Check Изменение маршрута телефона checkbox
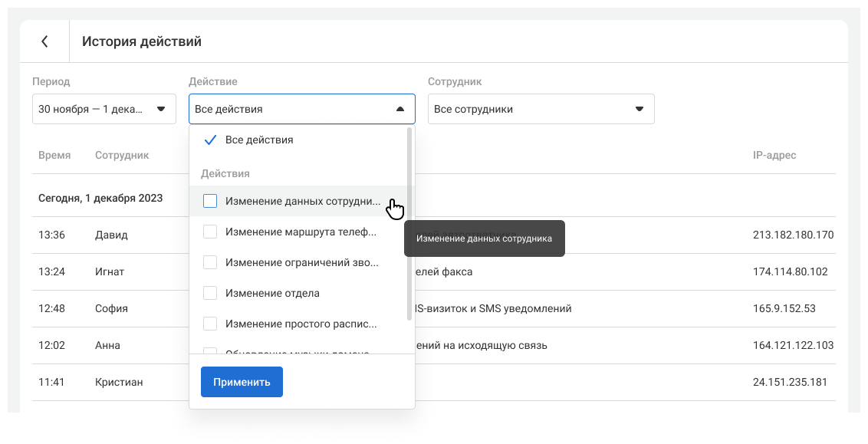This screenshot has height=444, width=868. point(210,232)
